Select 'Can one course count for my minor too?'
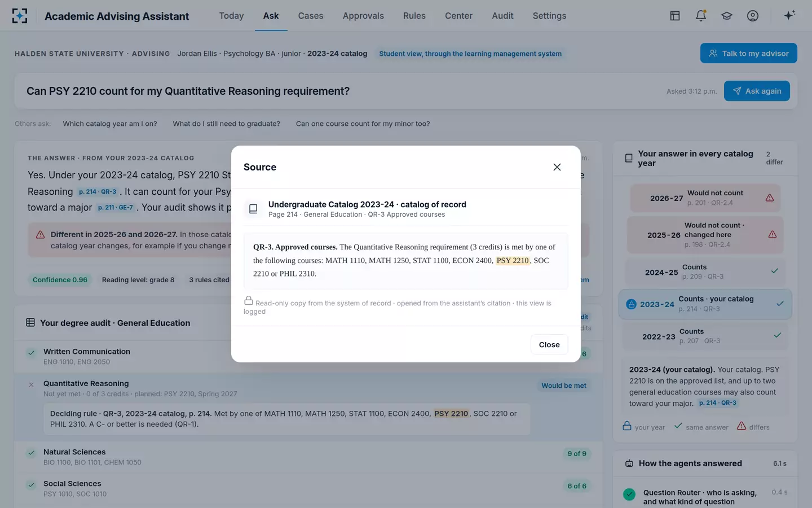The height and width of the screenshot is (508, 812). pyautogui.click(x=363, y=124)
